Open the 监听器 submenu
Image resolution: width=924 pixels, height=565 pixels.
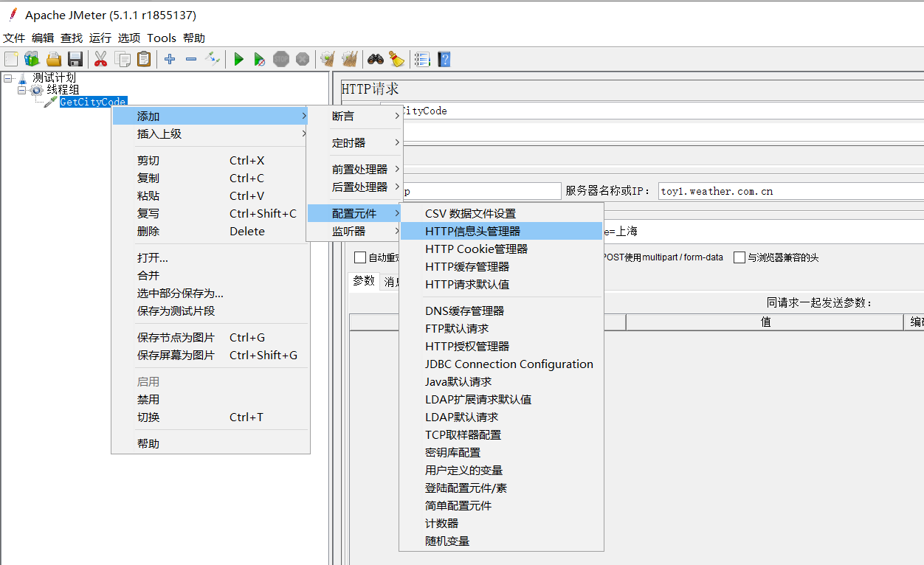[x=355, y=232]
